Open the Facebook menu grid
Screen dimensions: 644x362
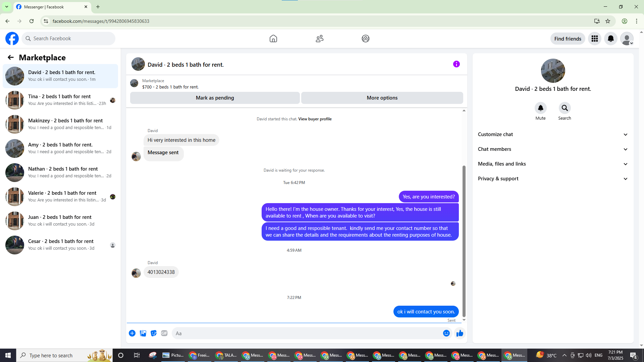(x=594, y=39)
